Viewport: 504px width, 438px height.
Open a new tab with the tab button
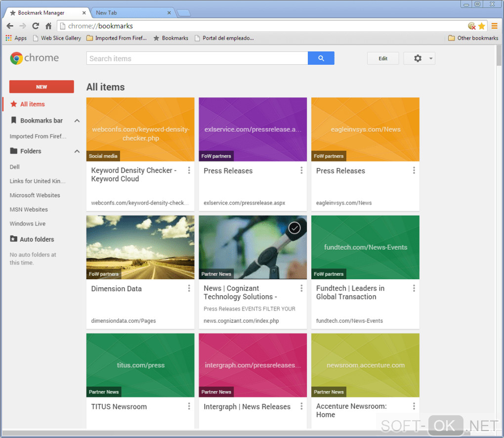[184, 13]
